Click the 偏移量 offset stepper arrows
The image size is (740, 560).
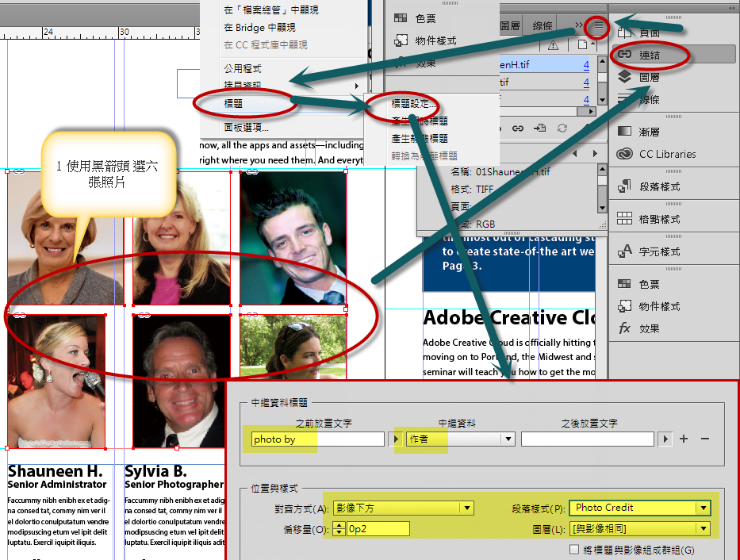[339, 529]
